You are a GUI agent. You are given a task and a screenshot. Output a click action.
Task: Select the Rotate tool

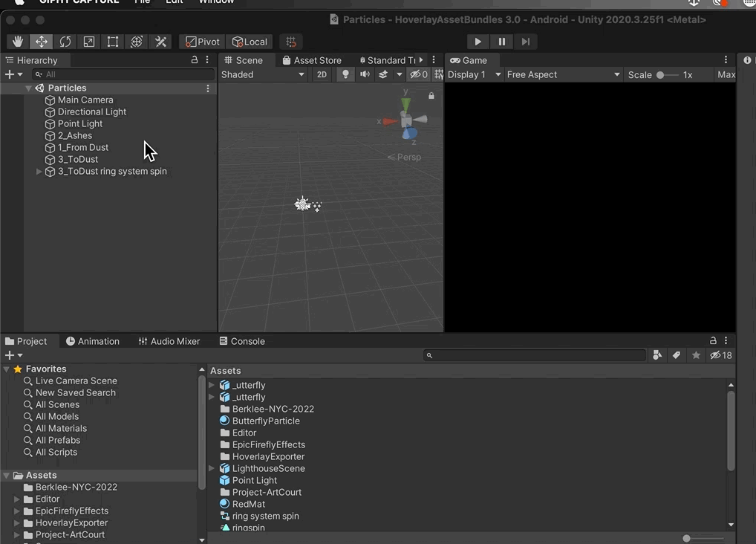click(65, 42)
